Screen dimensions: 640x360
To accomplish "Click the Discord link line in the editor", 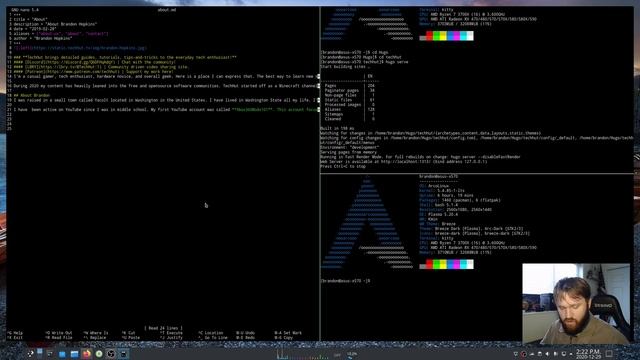I will point(94,62).
